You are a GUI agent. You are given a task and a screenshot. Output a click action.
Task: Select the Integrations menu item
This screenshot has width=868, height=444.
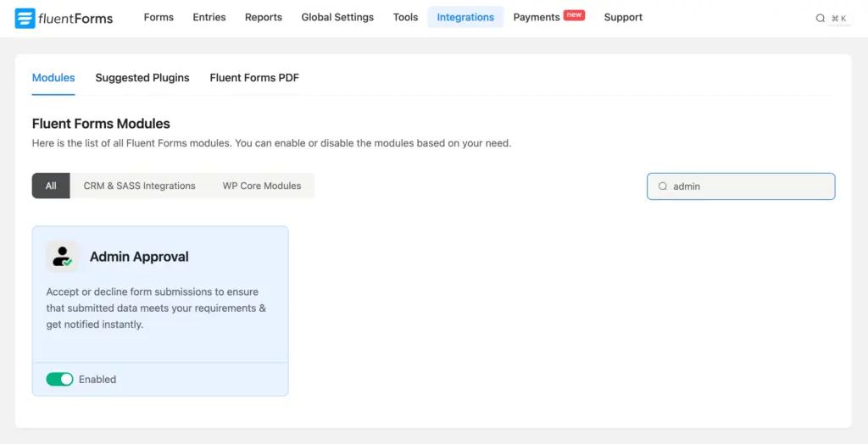coord(465,17)
